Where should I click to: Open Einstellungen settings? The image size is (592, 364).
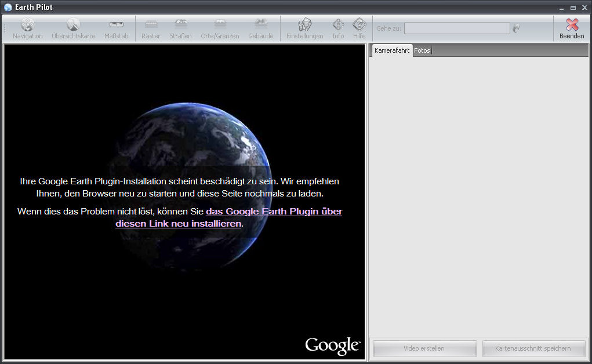click(304, 28)
